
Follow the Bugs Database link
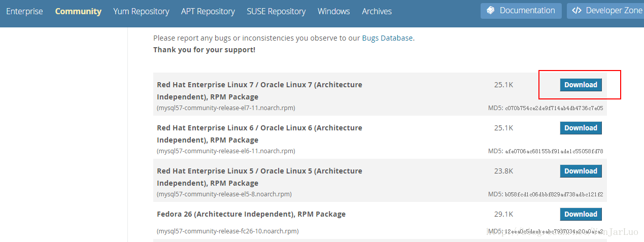(387, 38)
